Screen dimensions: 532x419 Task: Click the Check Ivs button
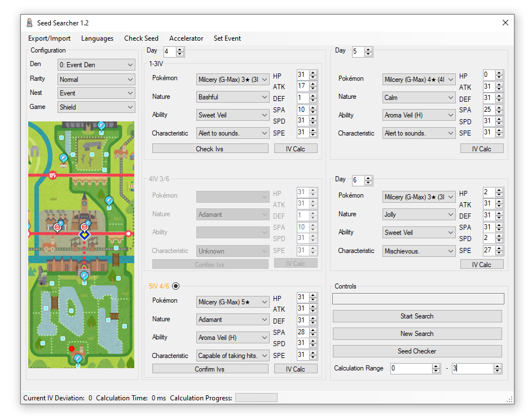point(210,149)
